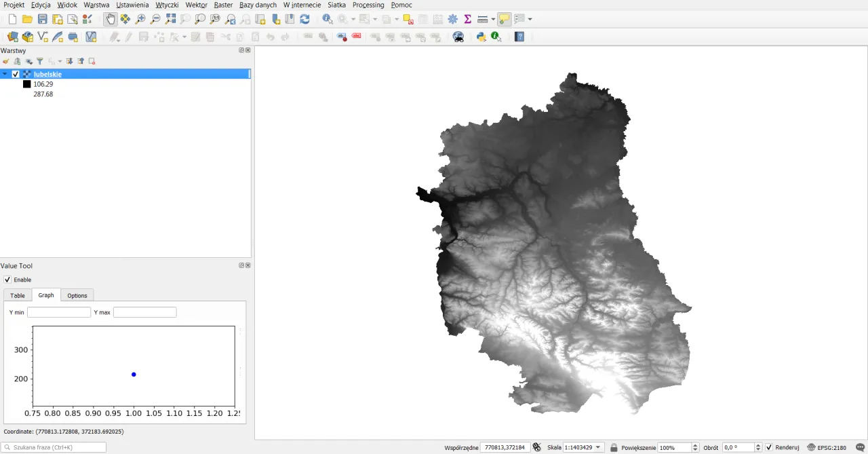Viewport: 868px width, 454px height.
Task: Click the Refresh map icon
Action: [304, 19]
